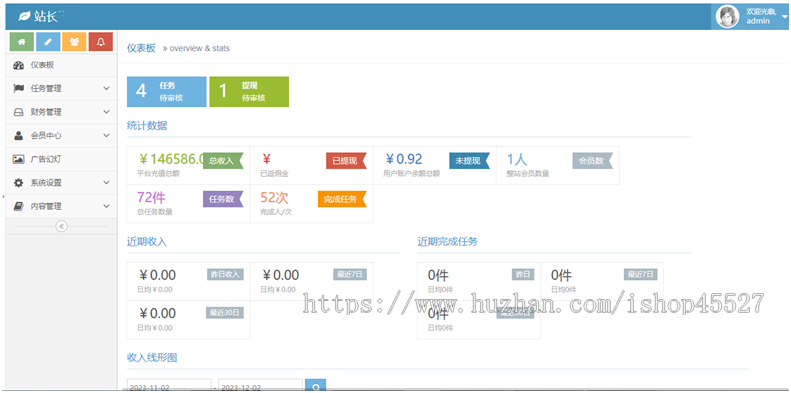
Task: Click the 整站会员数量 caption
Action: pos(528,174)
